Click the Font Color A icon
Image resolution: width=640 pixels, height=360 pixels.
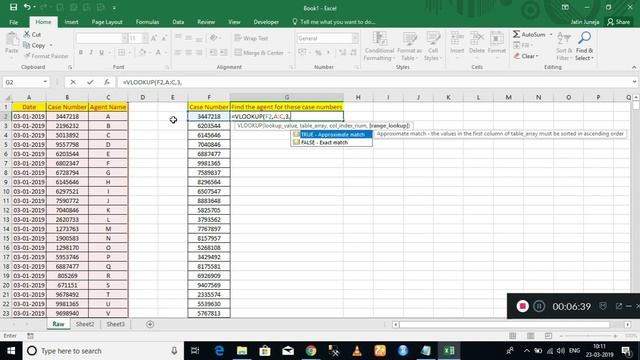158,52
